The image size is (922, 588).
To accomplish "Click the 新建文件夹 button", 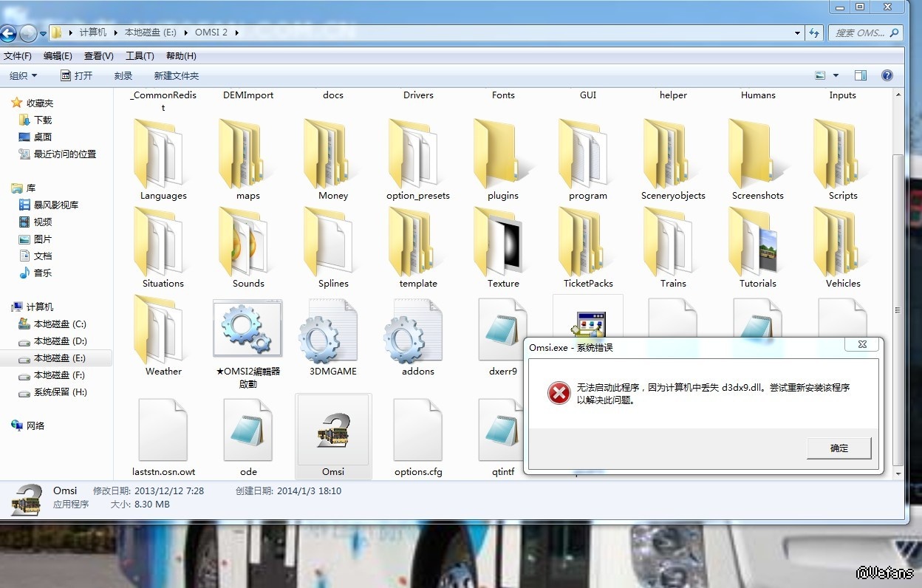I will [176, 75].
